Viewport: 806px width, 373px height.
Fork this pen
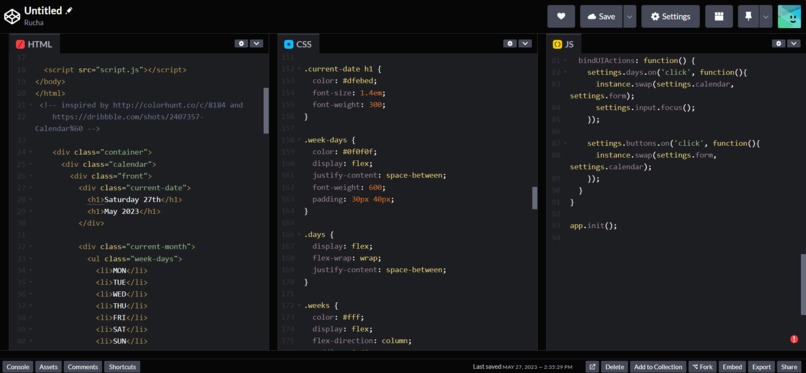pyautogui.click(x=702, y=367)
